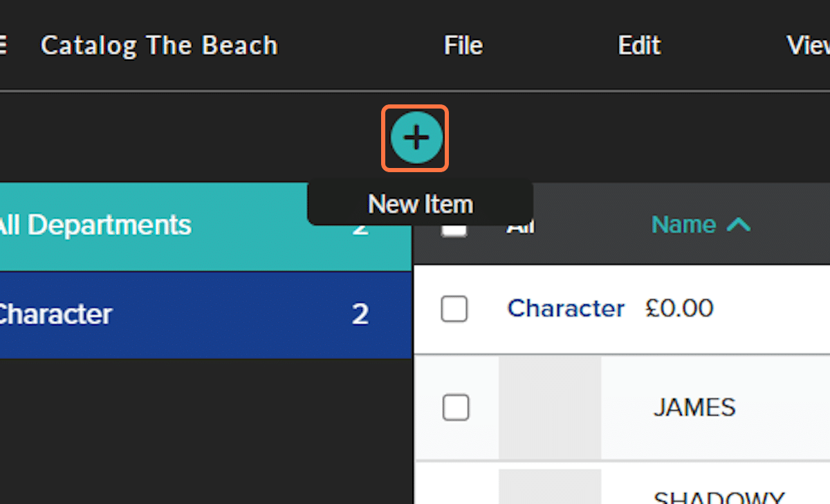The image size is (830, 504).
Task: Click the New Item tooltip label
Action: pos(421,203)
